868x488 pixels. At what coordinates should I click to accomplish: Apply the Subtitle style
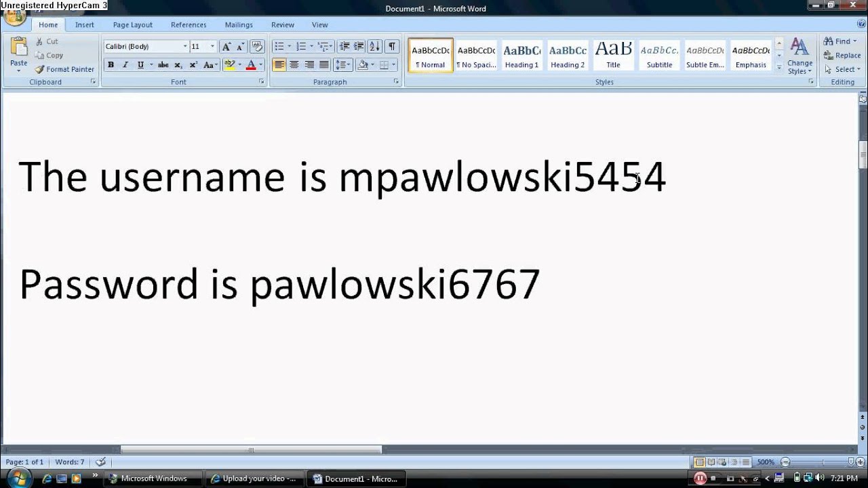[x=659, y=56]
